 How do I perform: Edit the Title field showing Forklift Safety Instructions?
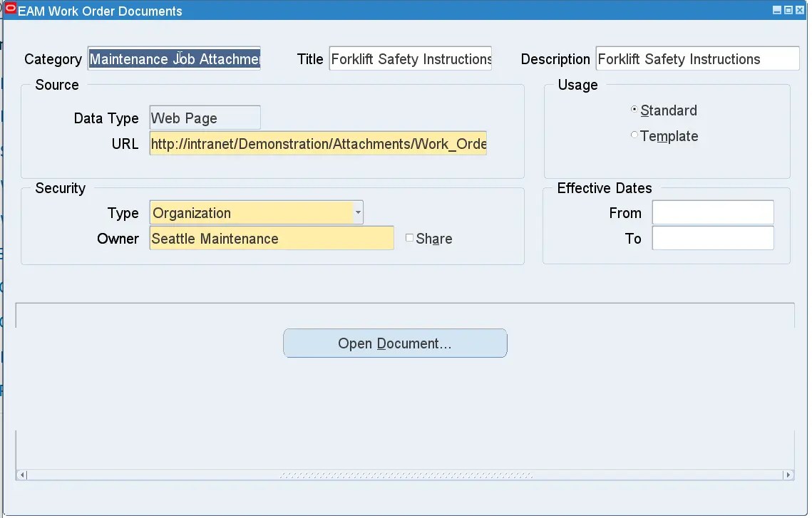410,58
